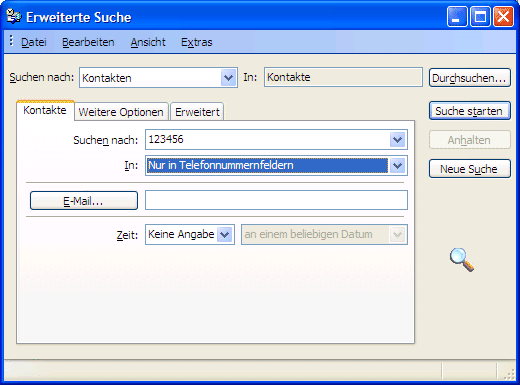Click the In: Kontakte folder field
Screen dimensions: 520x385
click(343, 77)
